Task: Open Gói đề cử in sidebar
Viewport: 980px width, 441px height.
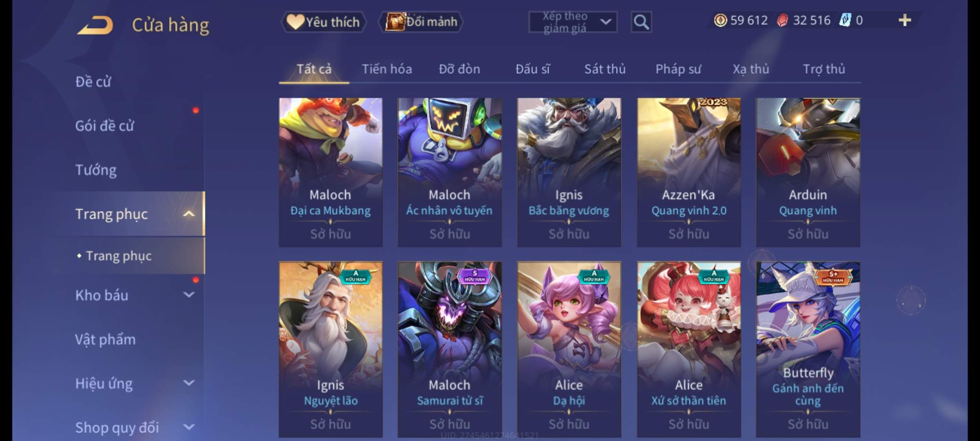Action: pos(105,126)
